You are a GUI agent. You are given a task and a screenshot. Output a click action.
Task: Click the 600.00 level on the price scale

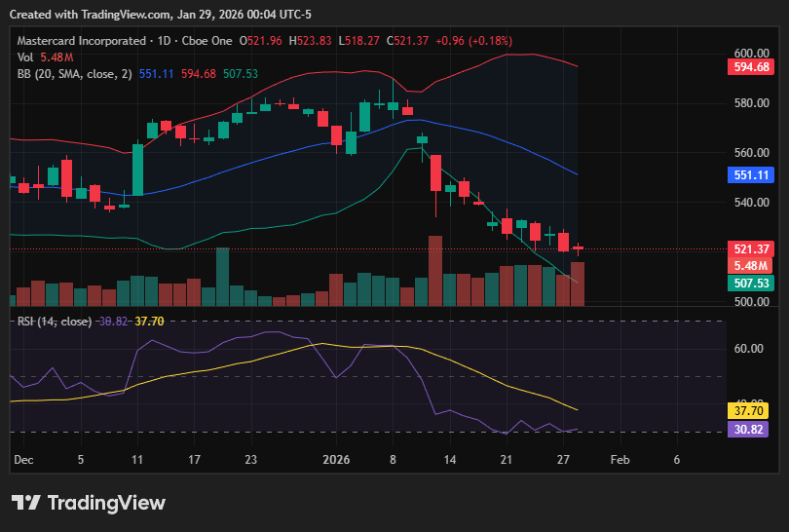(x=752, y=54)
